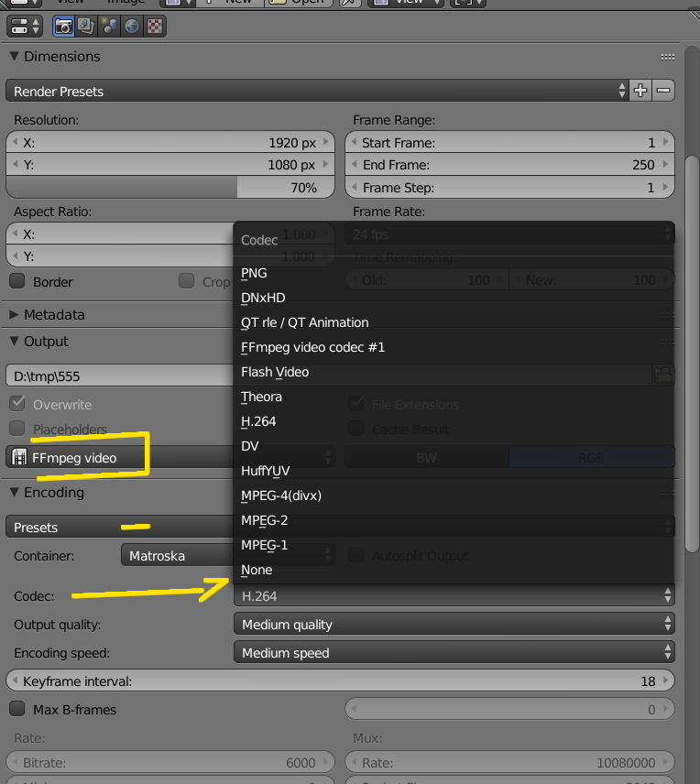The image size is (700, 784).
Task: Click the Dimensions panel drag grip
Action: pos(668,57)
